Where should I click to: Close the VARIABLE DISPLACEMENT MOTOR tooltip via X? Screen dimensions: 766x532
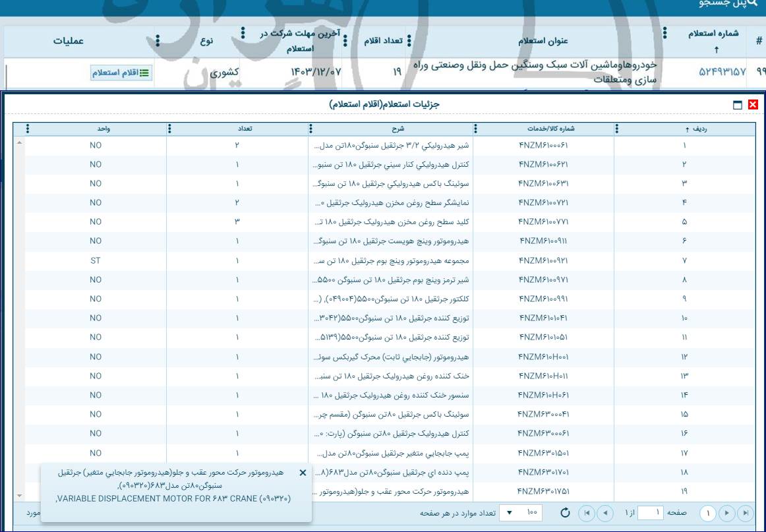click(303, 473)
